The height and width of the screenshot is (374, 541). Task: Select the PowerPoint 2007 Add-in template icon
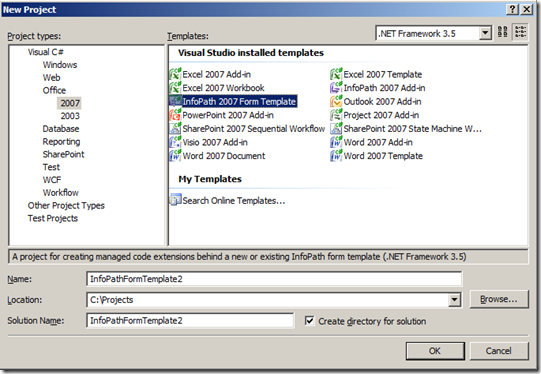(x=175, y=115)
